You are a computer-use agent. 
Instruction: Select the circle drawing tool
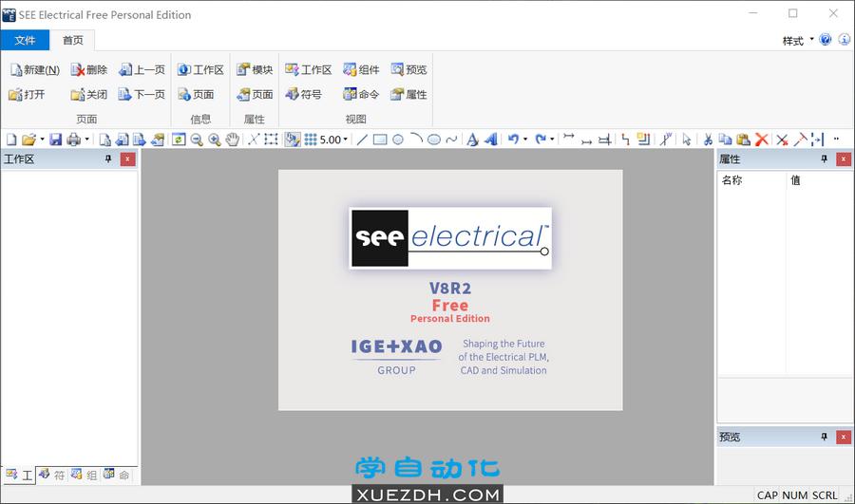pos(398,140)
